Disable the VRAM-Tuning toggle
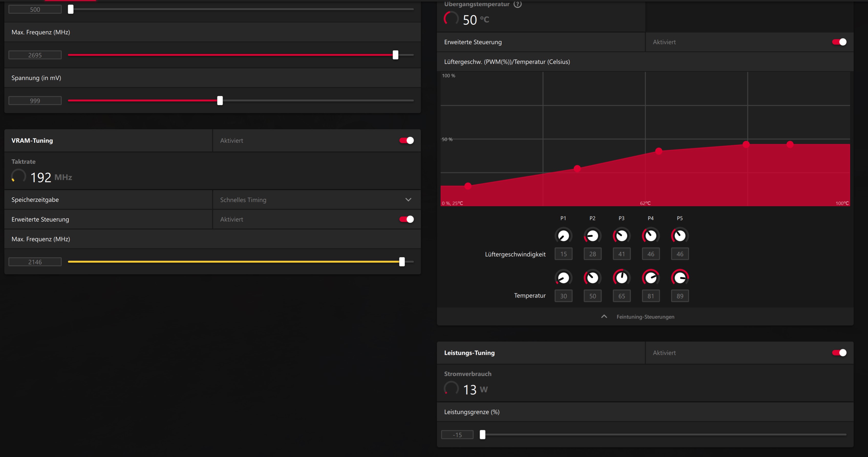The image size is (868, 457). pos(406,140)
